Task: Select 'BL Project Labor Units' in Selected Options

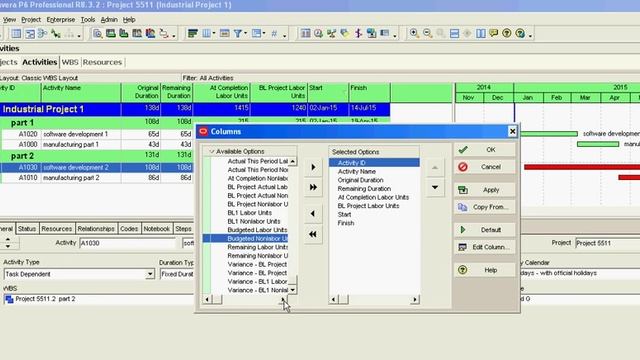Action: [x=369, y=206]
